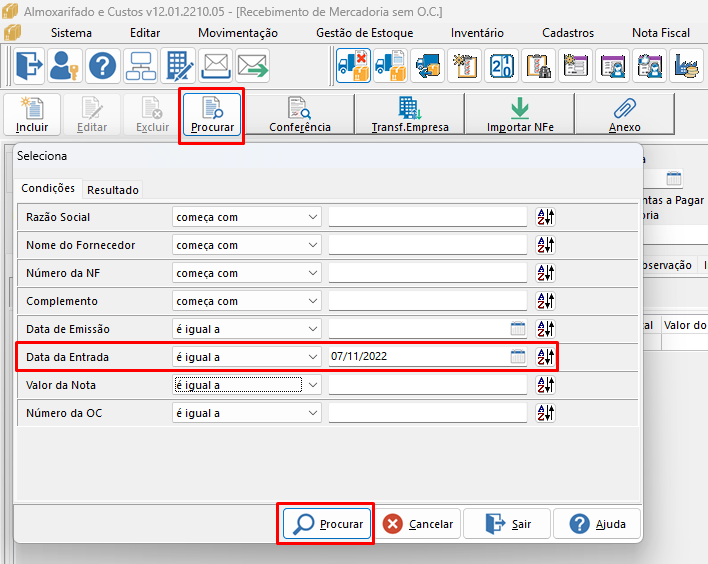This screenshot has width=708, height=564.
Task: Switch to the Resultado tab
Action: (113, 190)
